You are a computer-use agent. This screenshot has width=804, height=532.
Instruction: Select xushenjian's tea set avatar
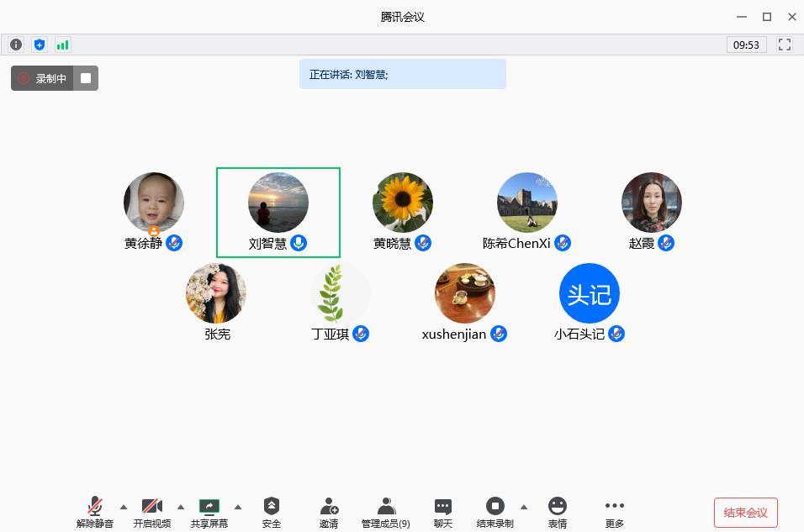pyautogui.click(x=465, y=293)
